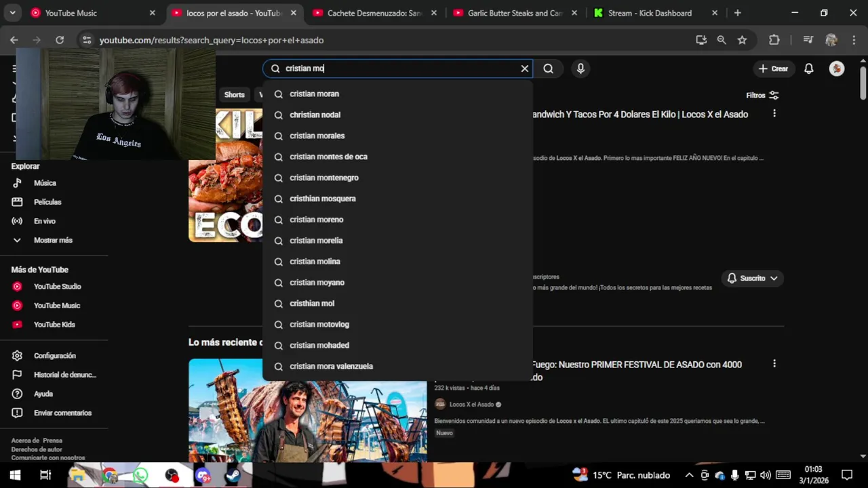Pick suggestion "cristian montes de oca"
The image size is (868, 488).
coord(398,157)
